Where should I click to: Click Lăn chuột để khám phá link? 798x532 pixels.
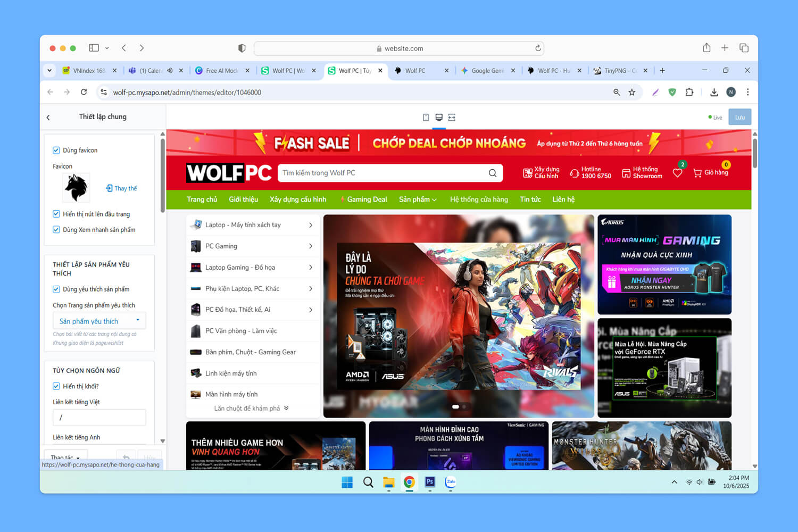tap(252, 409)
